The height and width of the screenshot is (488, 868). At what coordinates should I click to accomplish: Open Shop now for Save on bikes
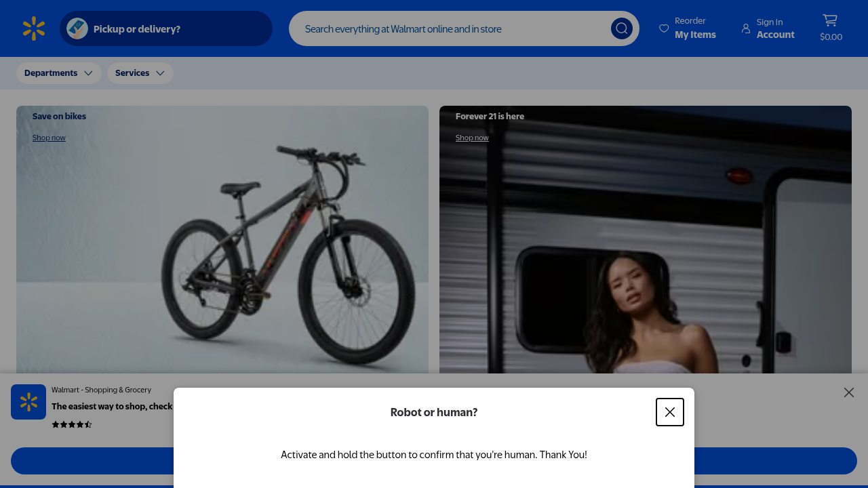[49, 138]
